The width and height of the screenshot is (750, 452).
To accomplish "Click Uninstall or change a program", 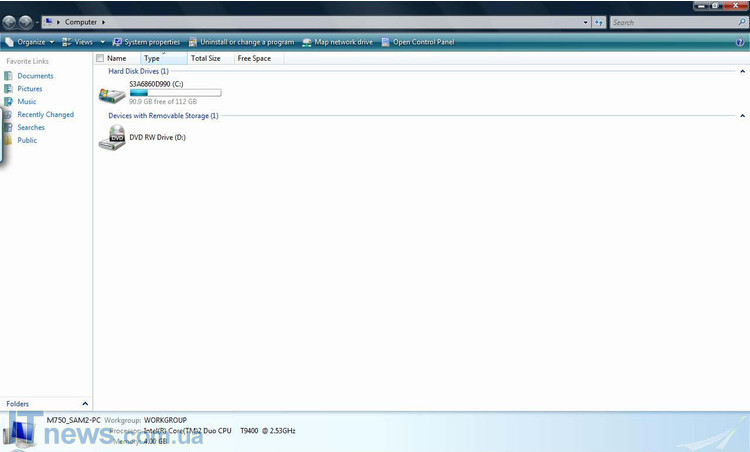I will pos(241,42).
